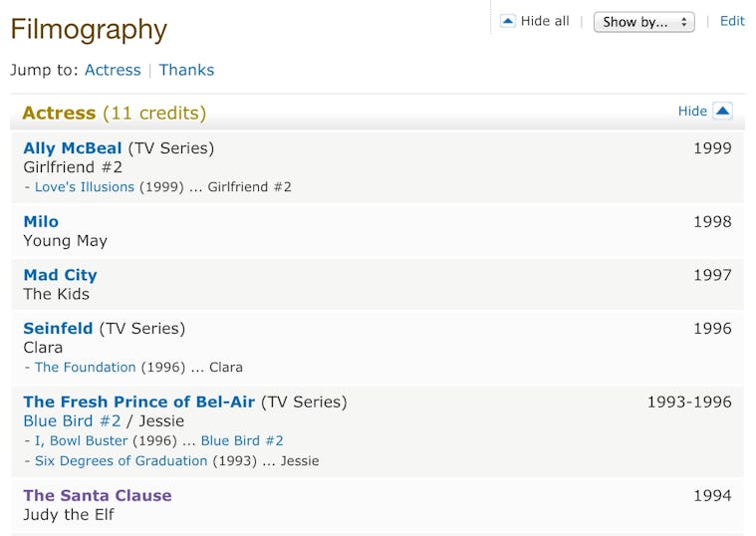Open the Seinfeld series link
Screen dimensions: 756x536
click(58, 328)
